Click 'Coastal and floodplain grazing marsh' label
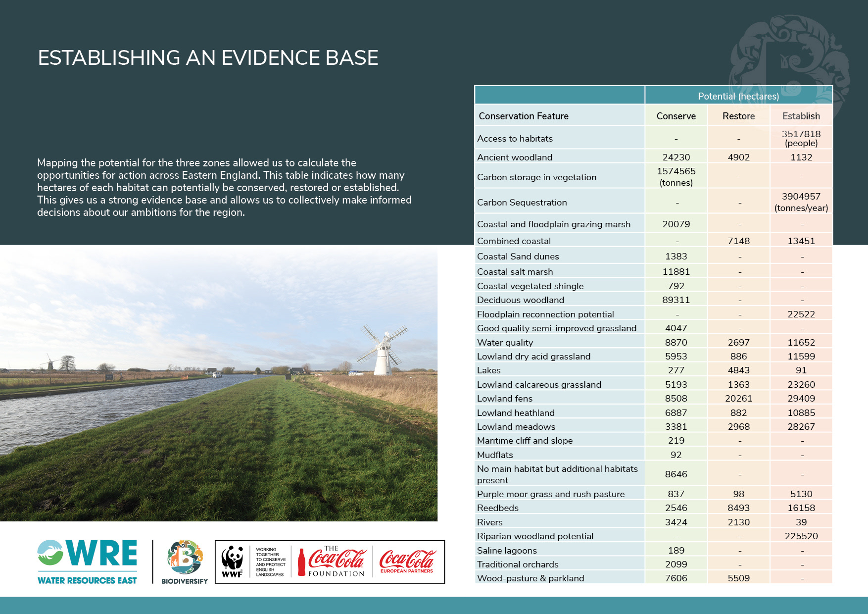868x614 pixels. [554, 224]
